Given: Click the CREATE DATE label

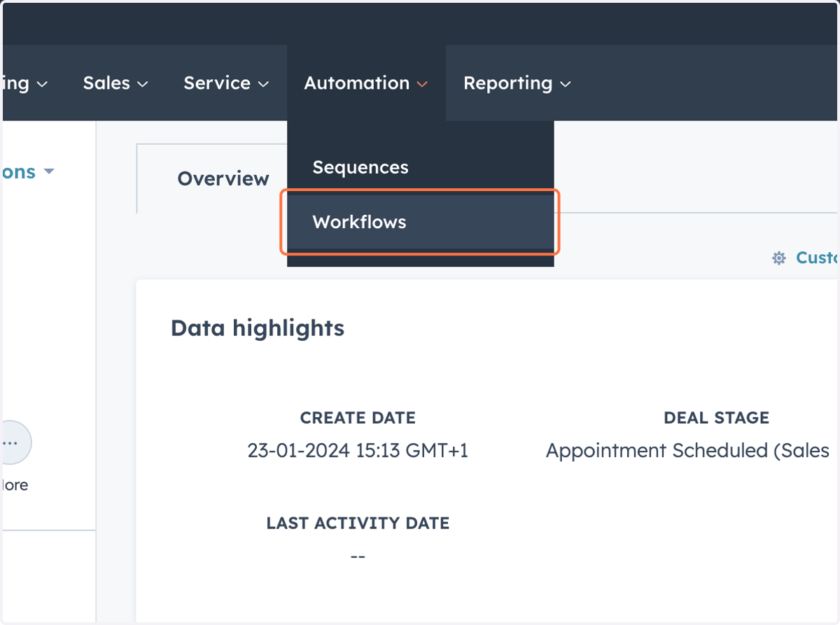Looking at the screenshot, I should tap(358, 418).
